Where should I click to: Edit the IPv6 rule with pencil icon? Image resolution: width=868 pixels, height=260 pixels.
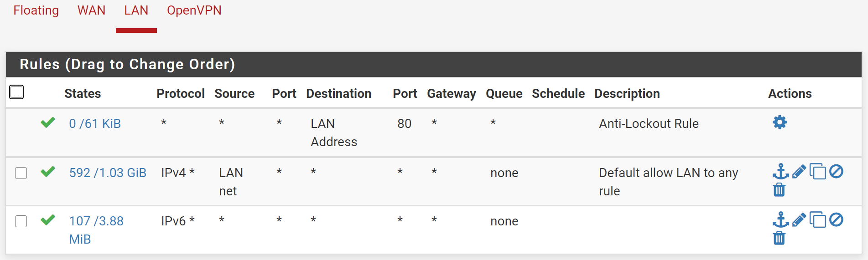[x=799, y=220]
